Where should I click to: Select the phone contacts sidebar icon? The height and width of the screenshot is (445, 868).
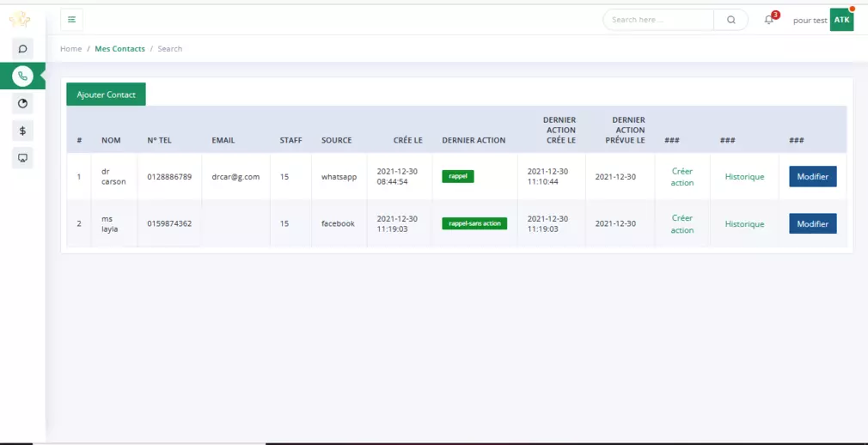coord(22,76)
